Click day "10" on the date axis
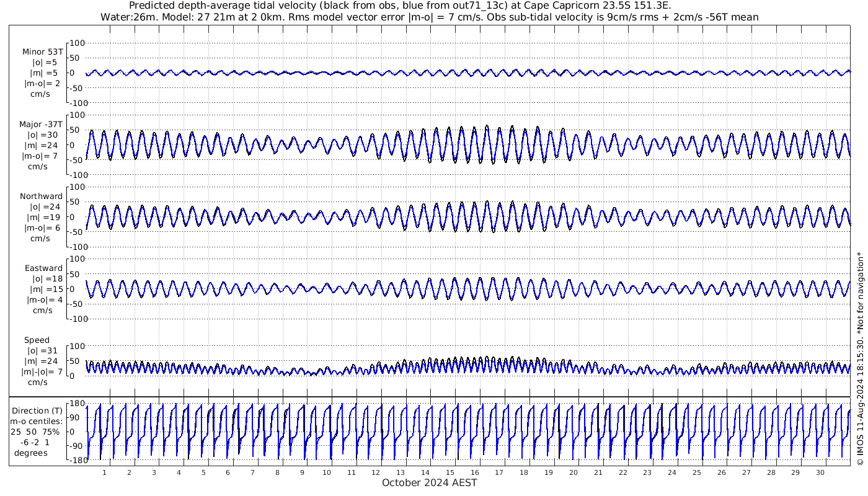Image resolution: width=868 pixels, height=496 pixels. point(327,472)
